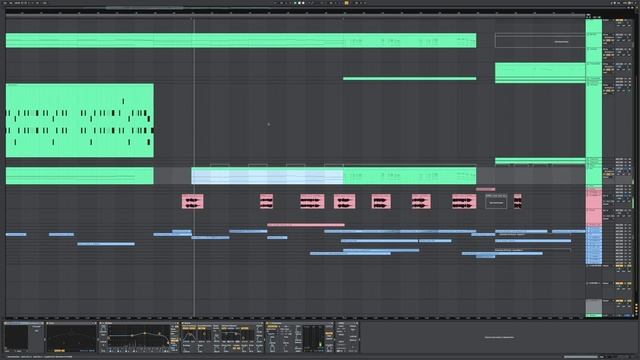Toggle the EQ device's on/off activator
The width and height of the screenshot is (640, 360).
(x=100, y=323)
